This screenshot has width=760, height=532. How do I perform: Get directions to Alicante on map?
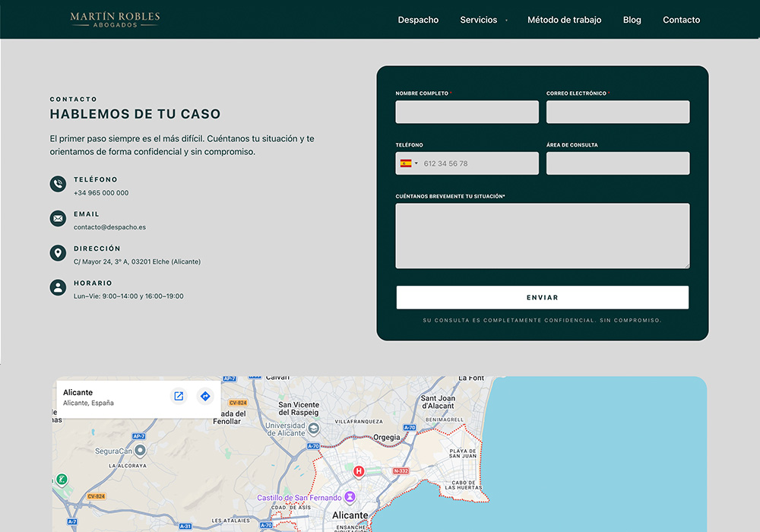click(x=205, y=396)
